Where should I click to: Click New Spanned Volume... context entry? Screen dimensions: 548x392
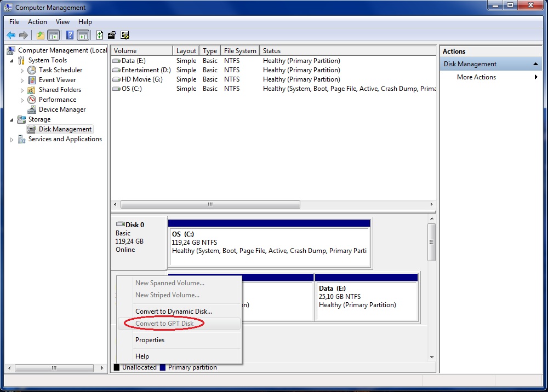179,283
